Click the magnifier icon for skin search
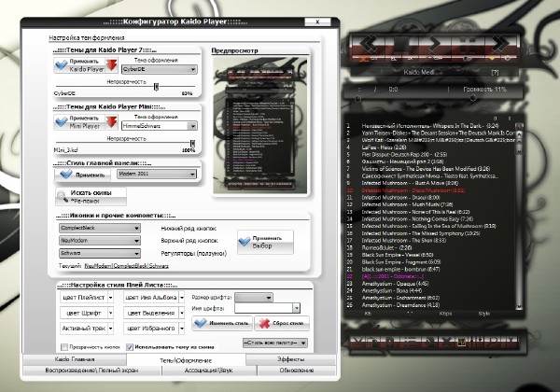This screenshot has height=392, width=560. click(60, 196)
